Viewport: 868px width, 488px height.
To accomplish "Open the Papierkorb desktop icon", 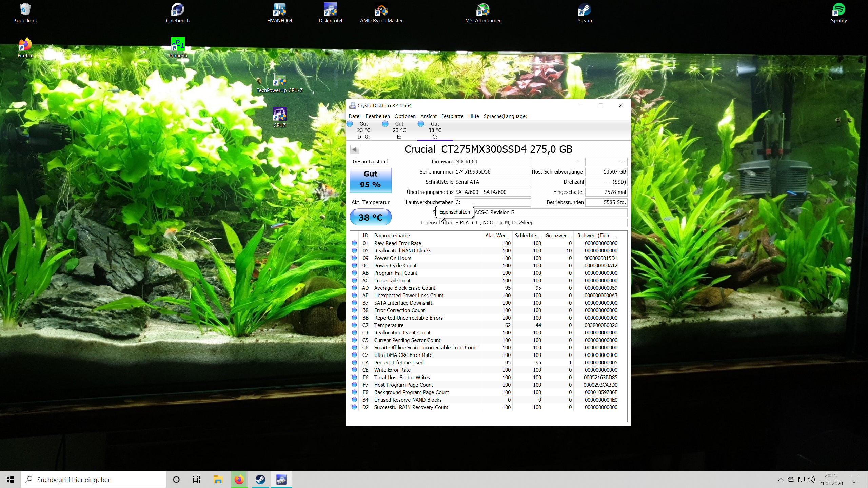I will coord(25,13).
